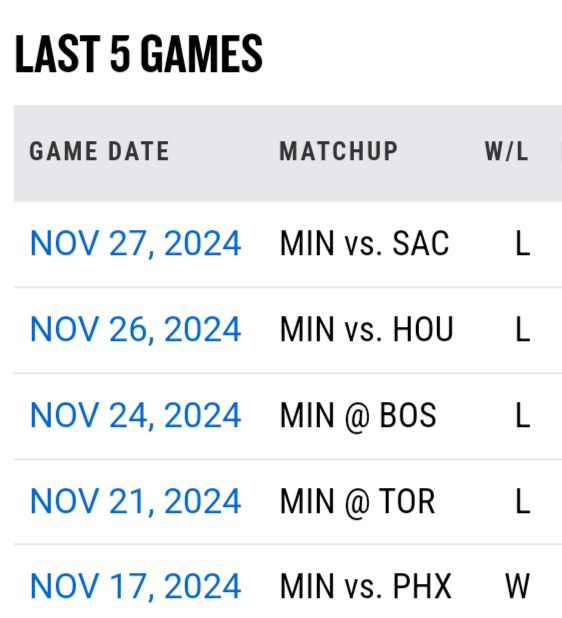Sort by the W/L column header
The width and height of the screenshot is (562, 618).
point(506,151)
